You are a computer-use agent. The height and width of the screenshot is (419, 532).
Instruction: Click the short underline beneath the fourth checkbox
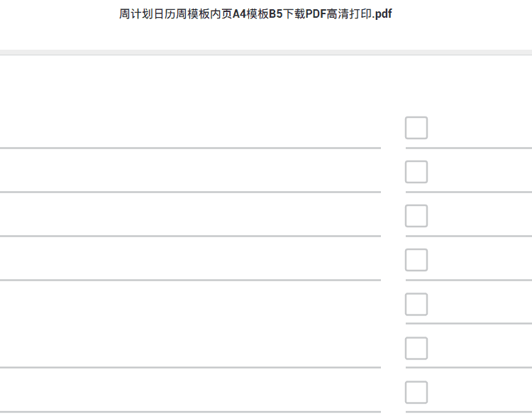coord(469,280)
